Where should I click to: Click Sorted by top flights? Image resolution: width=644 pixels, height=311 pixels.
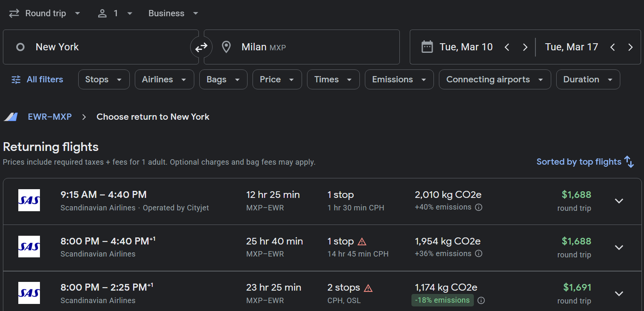(579, 162)
